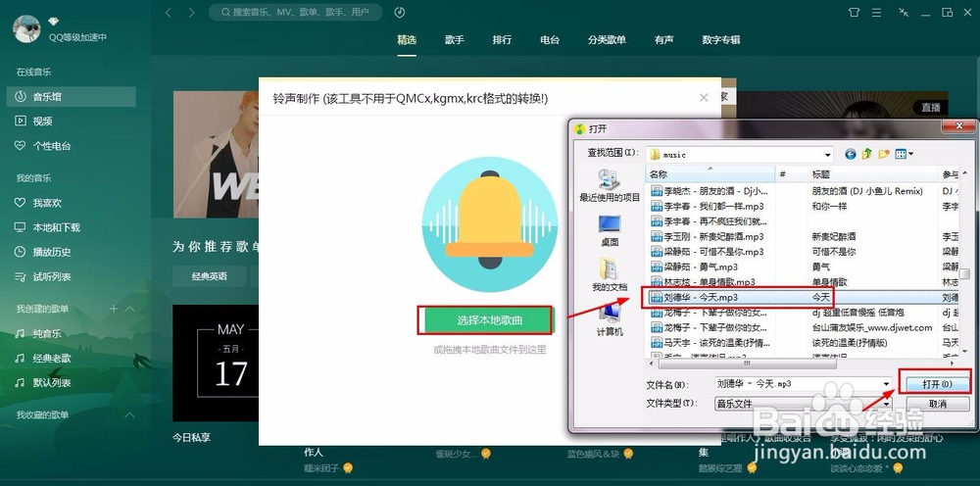Switch to 排行 tab

pyautogui.click(x=502, y=39)
